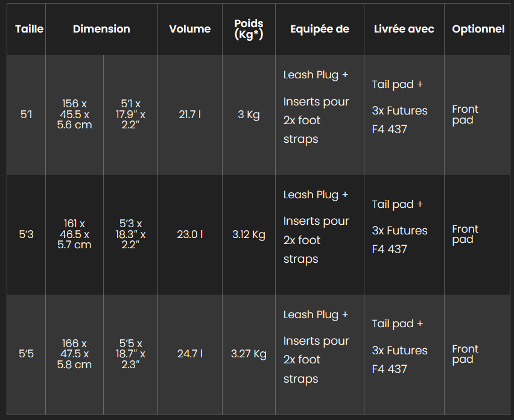This screenshot has width=514, height=420.
Task: Click the 24.7 l volume value
Action: click(x=189, y=354)
